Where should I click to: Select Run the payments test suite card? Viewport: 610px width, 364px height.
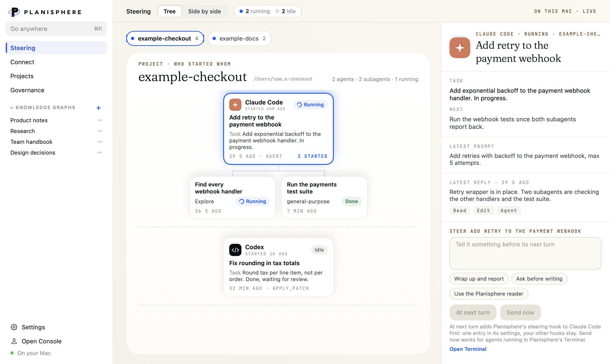tap(324, 197)
